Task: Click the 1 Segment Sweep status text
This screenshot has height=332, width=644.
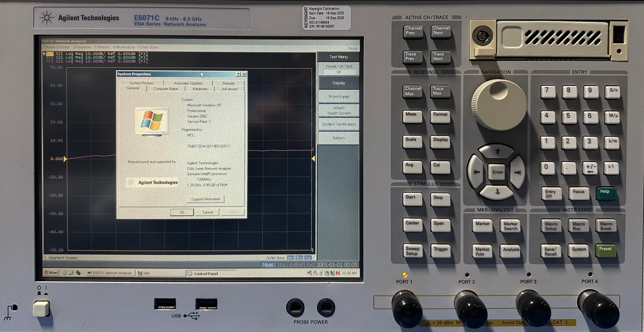Action: 61,258
